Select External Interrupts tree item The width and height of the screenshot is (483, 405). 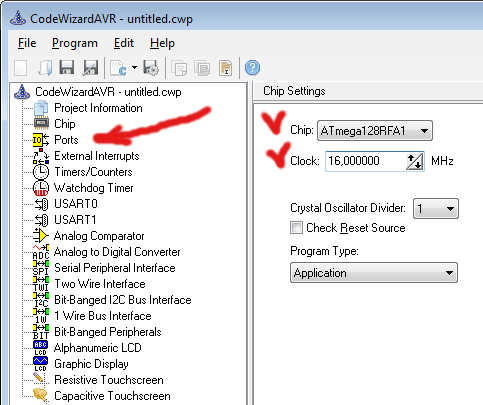click(x=97, y=156)
